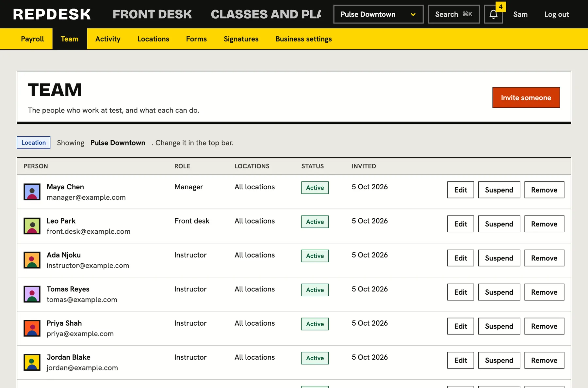Click the REPDESK logo
The height and width of the screenshot is (388, 588).
(x=52, y=14)
